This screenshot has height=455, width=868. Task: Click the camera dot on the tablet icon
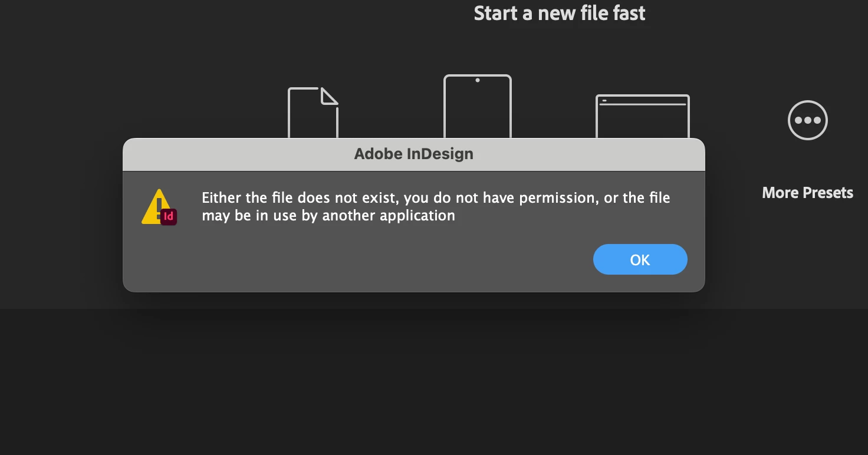pos(478,80)
